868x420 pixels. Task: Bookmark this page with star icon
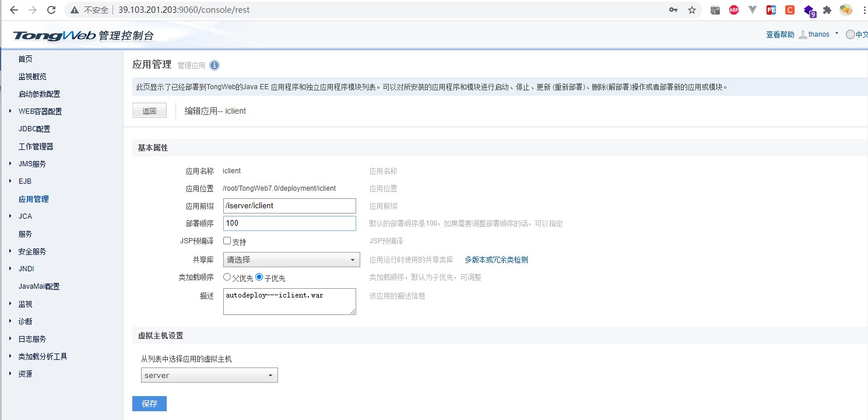tap(692, 10)
